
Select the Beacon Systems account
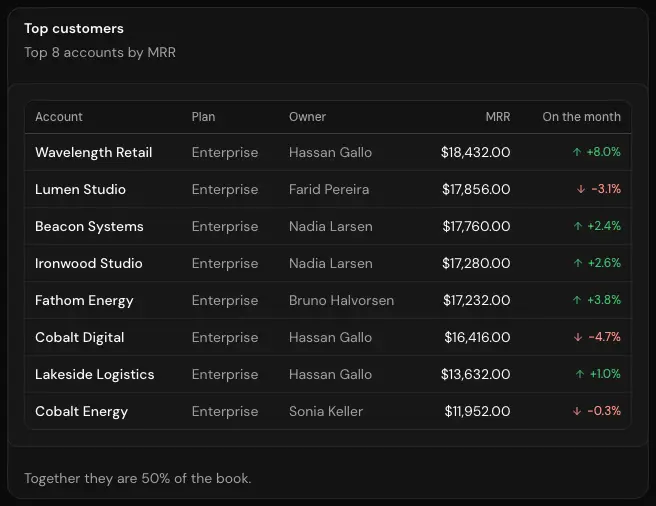(89, 226)
